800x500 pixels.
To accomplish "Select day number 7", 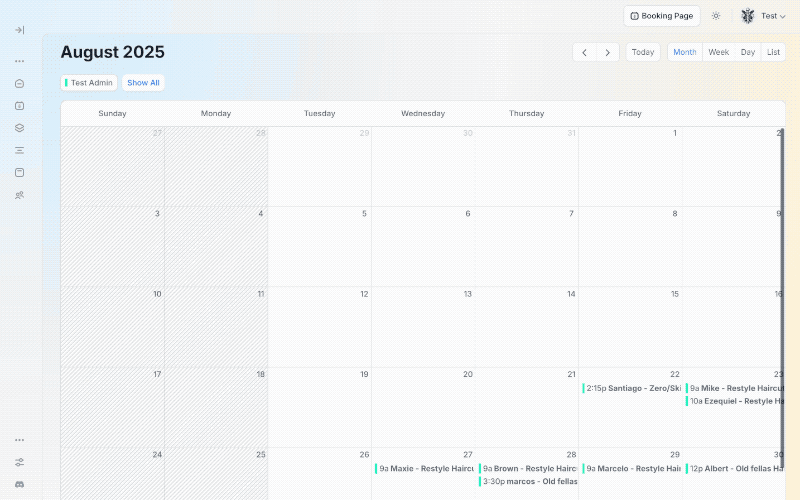I will tap(571, 213).
